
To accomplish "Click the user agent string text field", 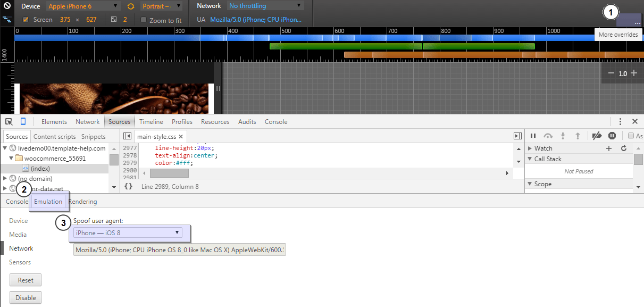I will tap(180, 250).
